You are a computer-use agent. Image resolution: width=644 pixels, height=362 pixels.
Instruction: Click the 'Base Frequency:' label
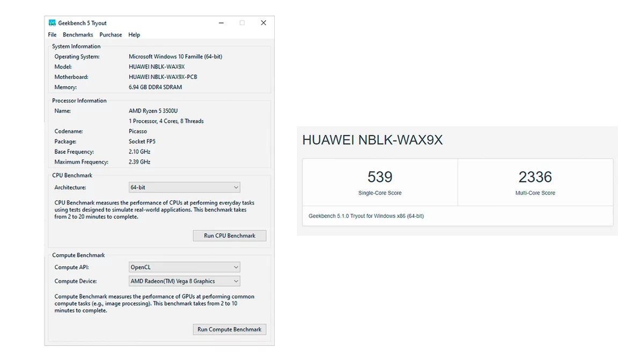tap(74, 152)
